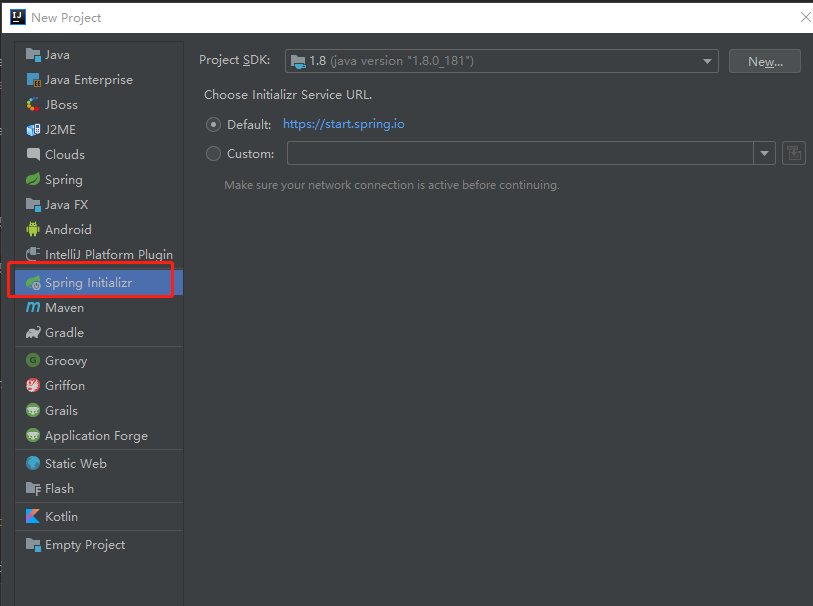Click the Java Enterprise icon
813x606 pixels.
(x=33, y=79)
